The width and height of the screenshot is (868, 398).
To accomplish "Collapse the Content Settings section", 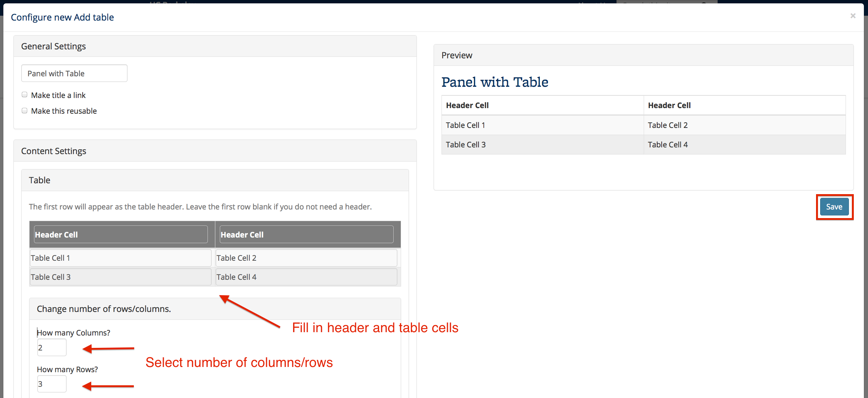I will [54, 151].
